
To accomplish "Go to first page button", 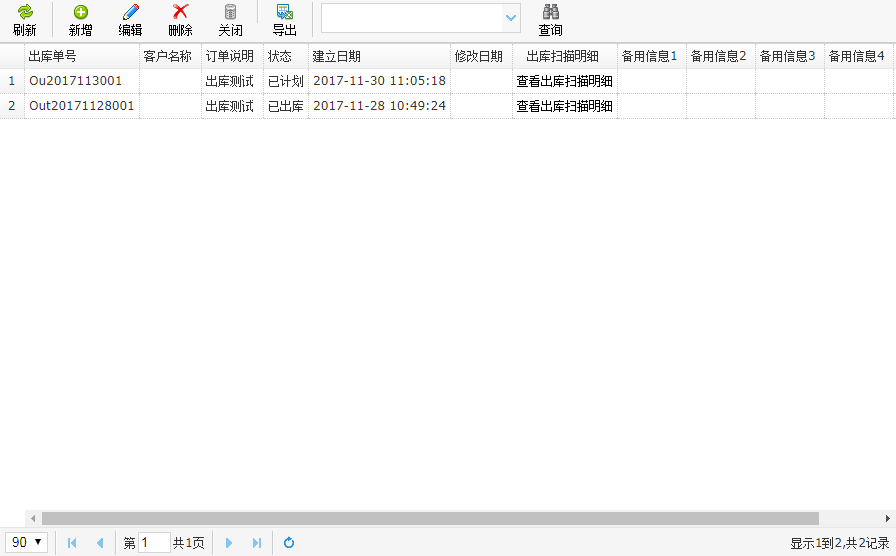I will click(72, 543).
